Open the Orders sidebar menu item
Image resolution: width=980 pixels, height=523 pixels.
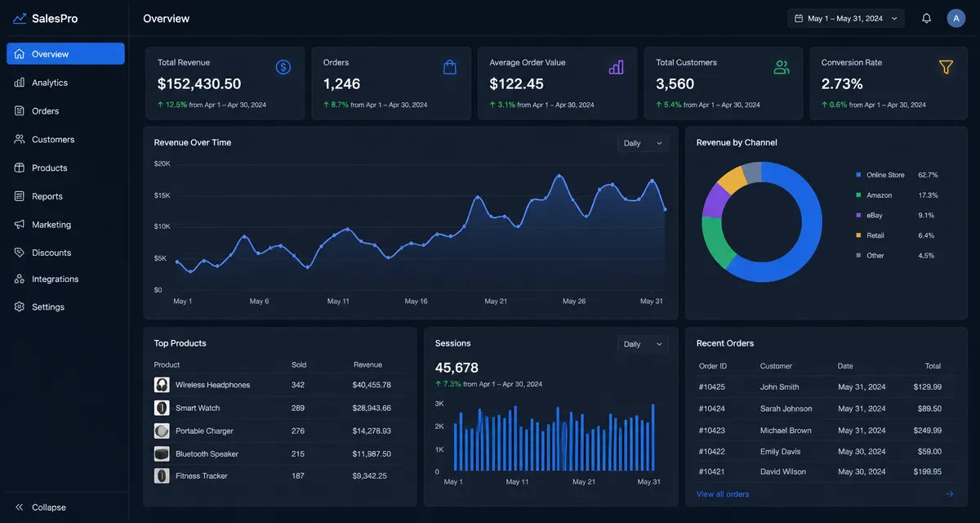[x=65, y=111]
